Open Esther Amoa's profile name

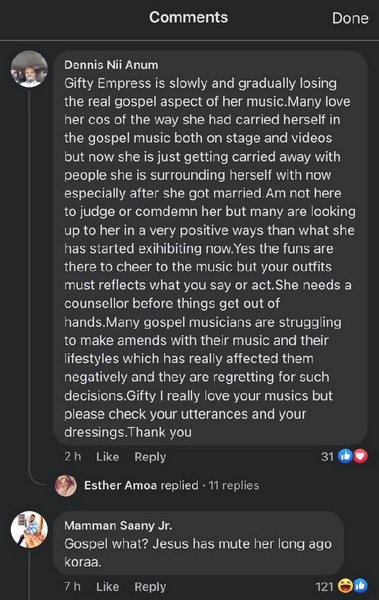click(120, 485)
